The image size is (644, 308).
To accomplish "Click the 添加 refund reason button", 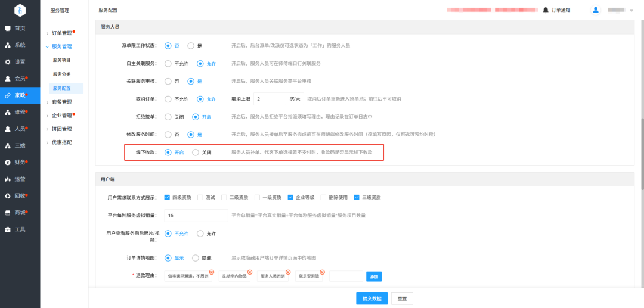I will (x=374, y=276).
